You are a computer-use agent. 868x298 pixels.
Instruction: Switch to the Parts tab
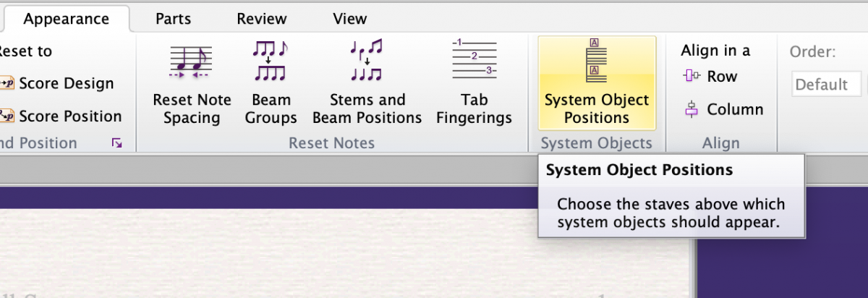(x=173, y=19)
